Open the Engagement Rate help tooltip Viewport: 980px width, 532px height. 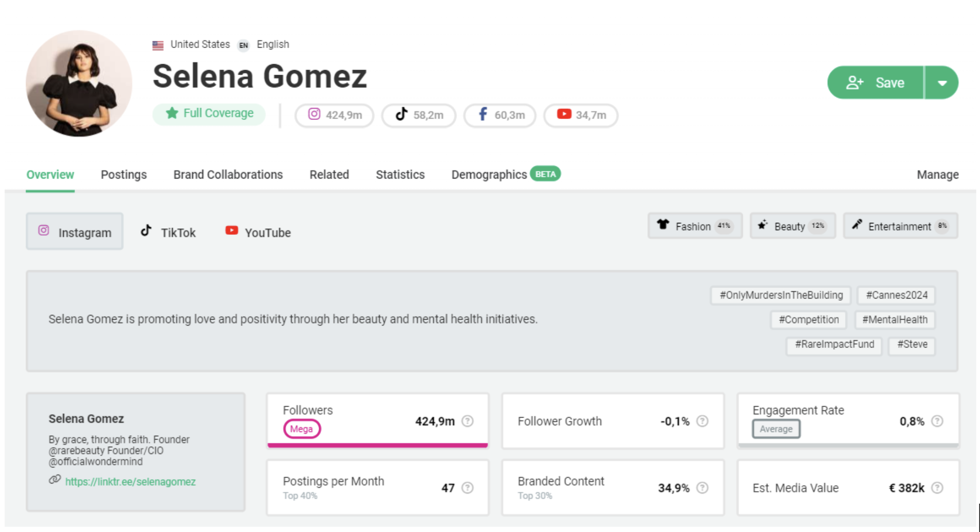938,421
